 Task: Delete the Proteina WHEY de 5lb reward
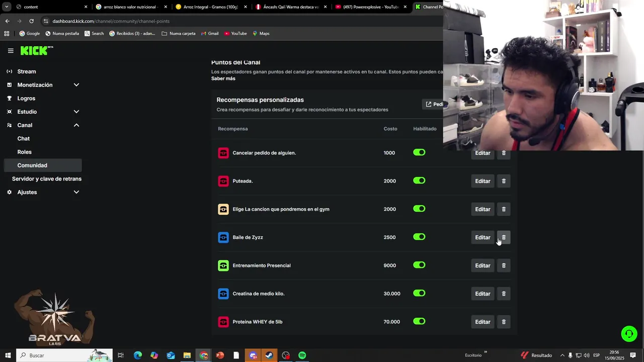pos(504,322)
